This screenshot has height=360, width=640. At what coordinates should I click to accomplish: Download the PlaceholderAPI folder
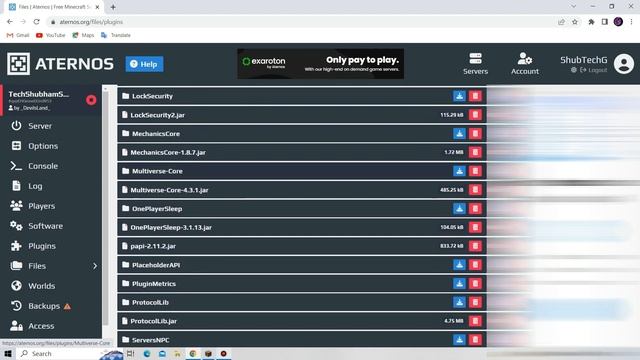coord(459,265)
